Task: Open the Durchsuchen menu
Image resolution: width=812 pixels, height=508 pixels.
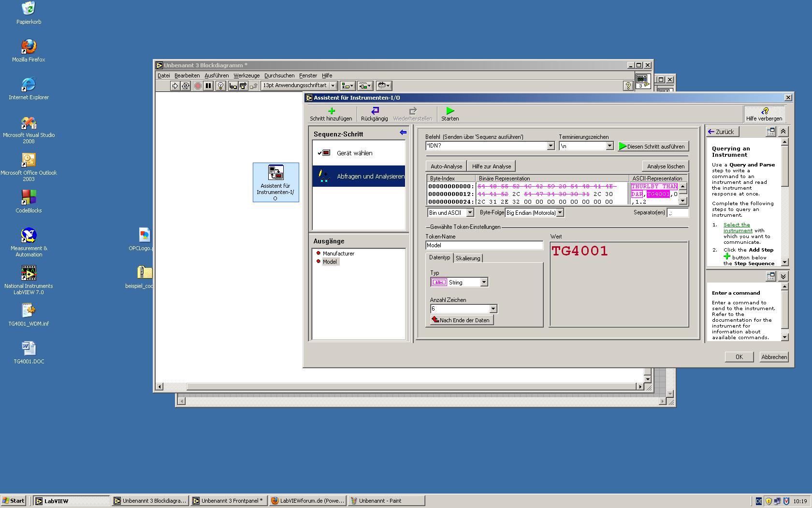Action: 279,75
